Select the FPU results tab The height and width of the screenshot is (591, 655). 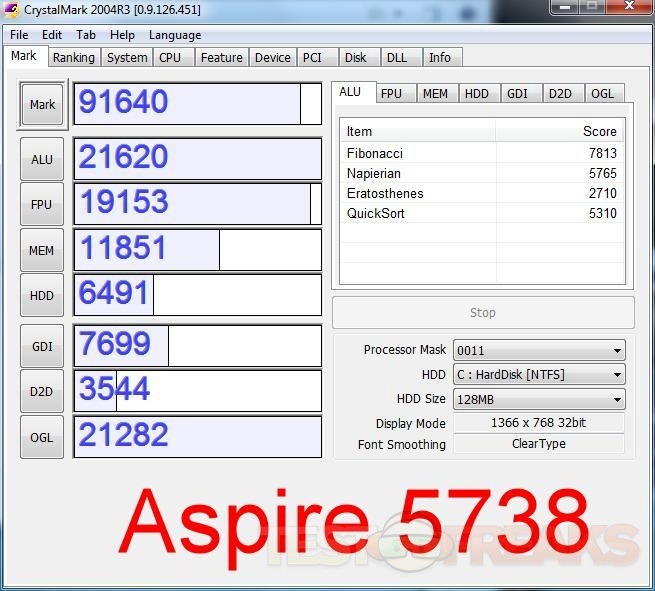click(x=391, y=94)
